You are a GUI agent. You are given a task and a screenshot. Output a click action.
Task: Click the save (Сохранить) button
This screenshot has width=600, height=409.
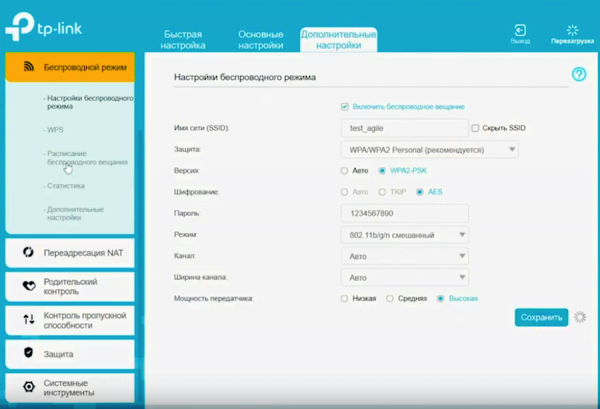(541, 317)
